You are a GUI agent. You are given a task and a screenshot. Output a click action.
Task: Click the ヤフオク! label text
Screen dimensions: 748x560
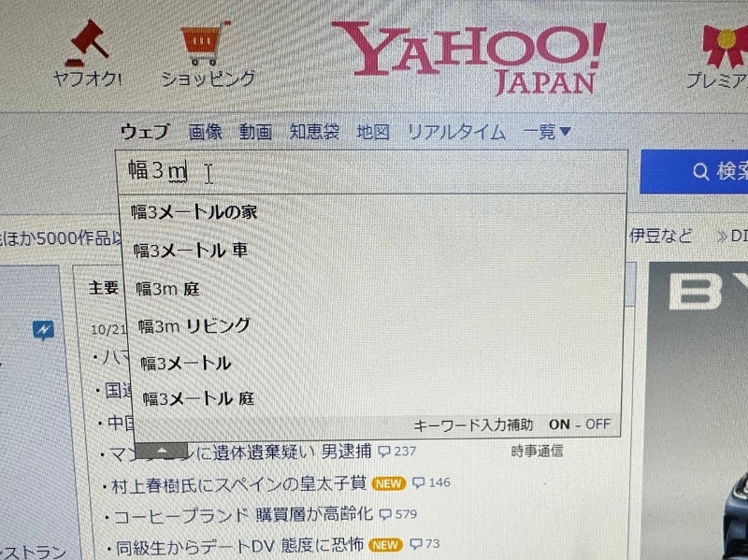(88, 79)
